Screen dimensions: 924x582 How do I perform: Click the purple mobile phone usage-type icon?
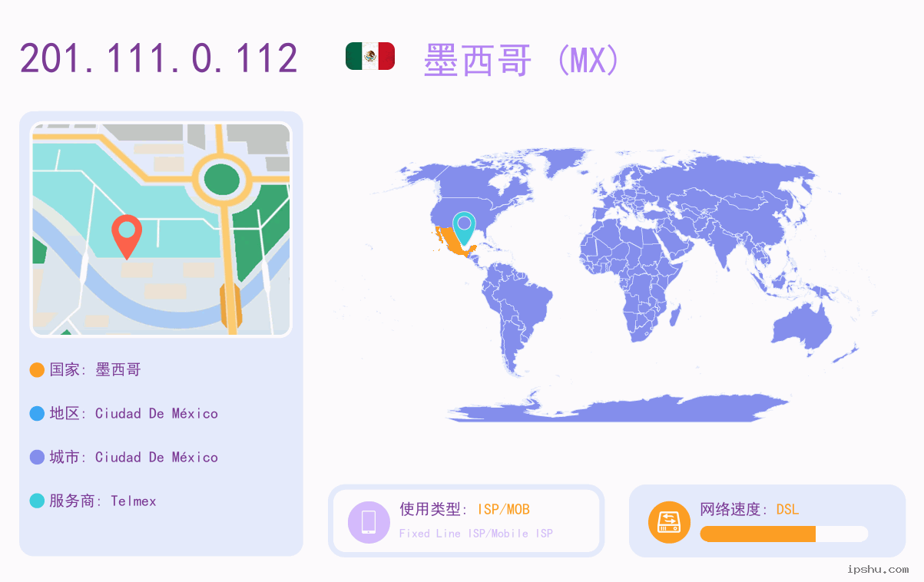click(x=369, y=522)
